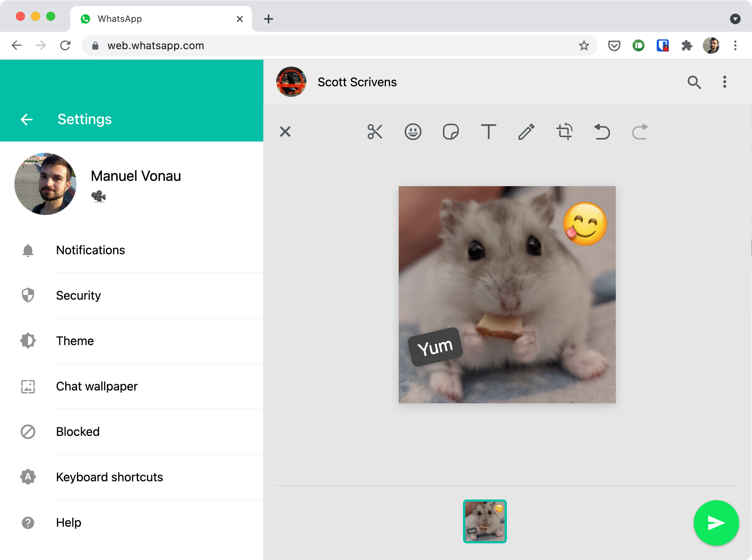Select the text tool in the editor toolbar
Image resolution: width=752 pixels, height=560 pixels.
coord(489,132)
